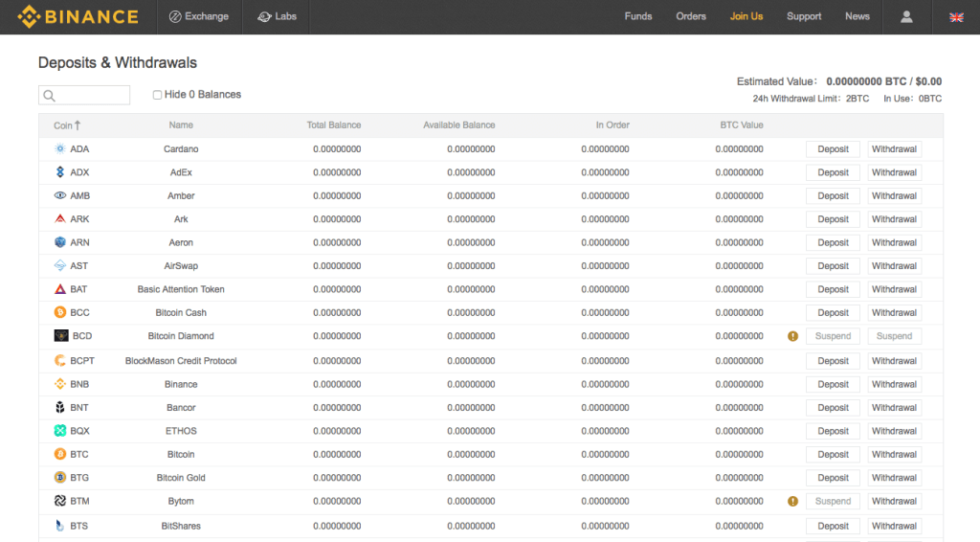Deposit ADA Cardano
Image resolution: width=980 pixels, height=542 pixels.
834,148
